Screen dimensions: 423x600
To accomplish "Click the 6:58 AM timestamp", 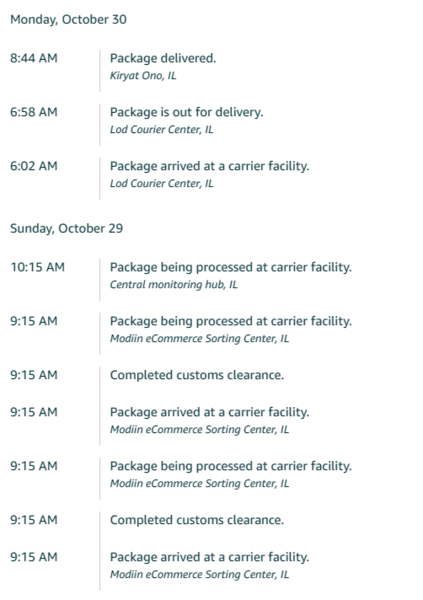I will coord(34,112).
